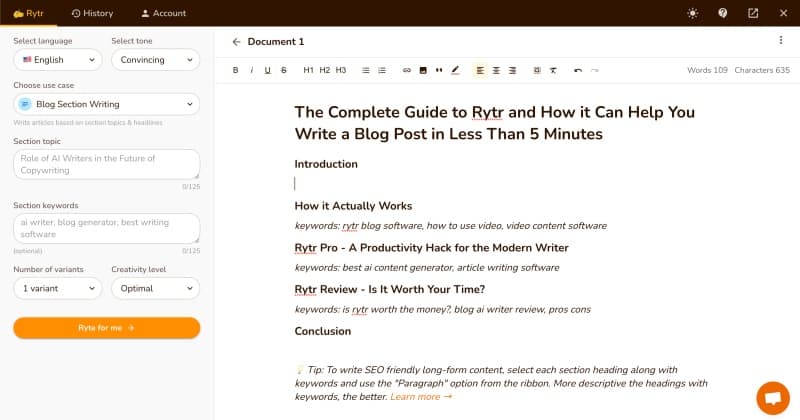Click the Section topic input field
Viewport: 800px width, 420px height.
[x=106, y=164]
